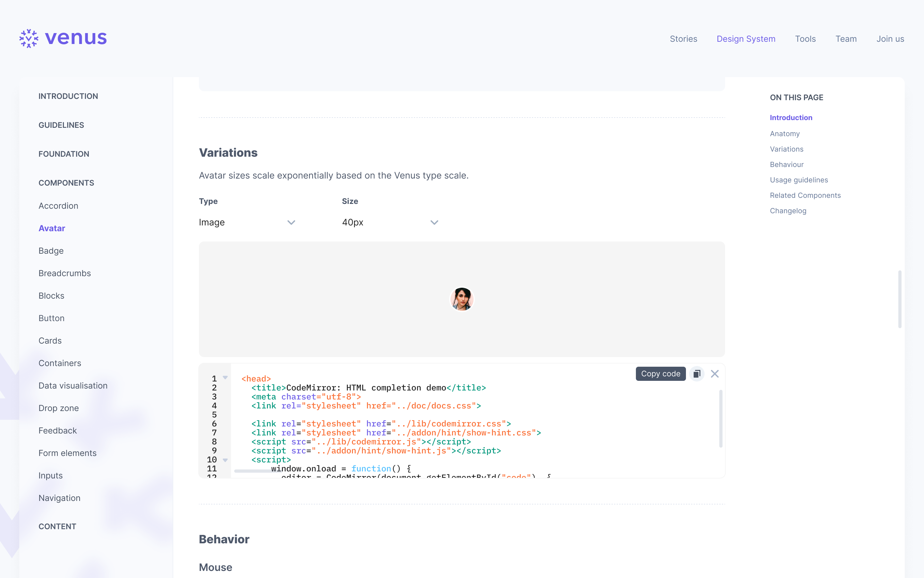The width and height of the screenshot is (924, 578).
Task: Click the copy code clipboard icon
Action: click(697, 373)
